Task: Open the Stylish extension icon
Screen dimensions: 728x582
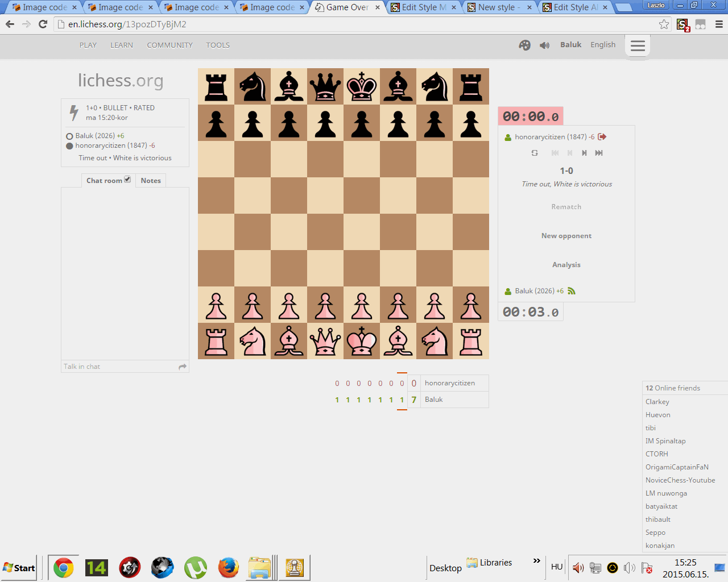Action: tap(682, 24)
